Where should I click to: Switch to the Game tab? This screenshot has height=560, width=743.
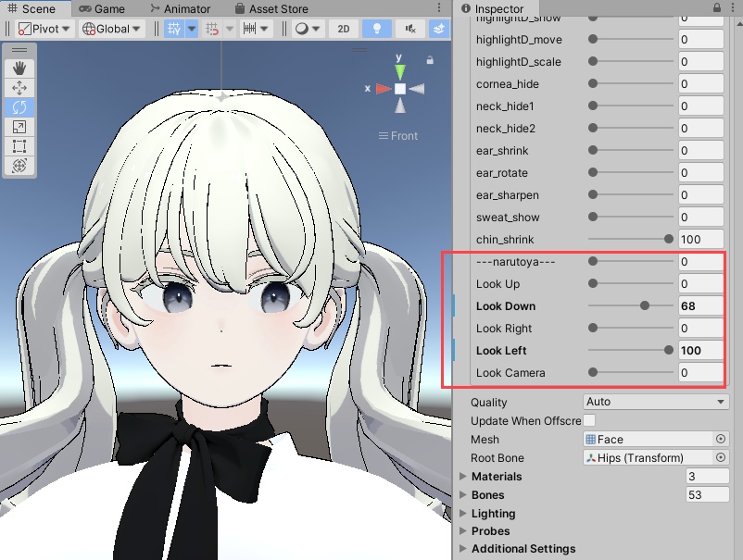(x=102, y=8)
